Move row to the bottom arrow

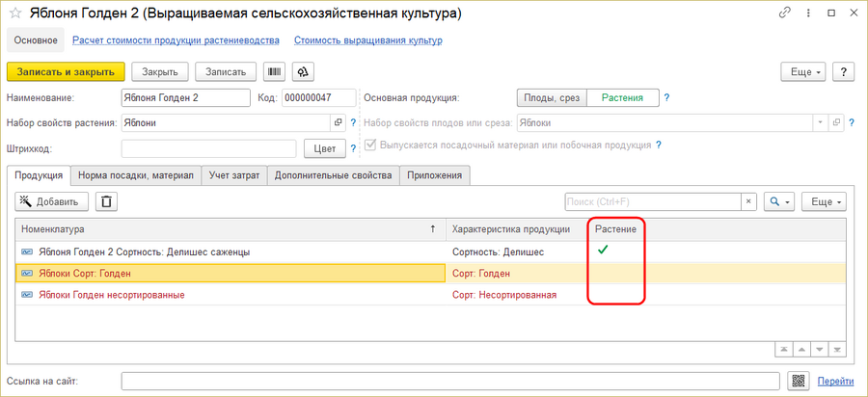coord(837,350)
